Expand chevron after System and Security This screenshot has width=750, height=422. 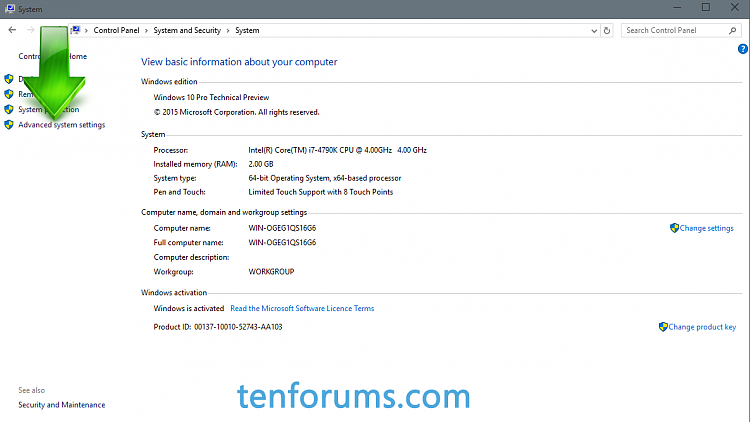click(x=228, y=31)
